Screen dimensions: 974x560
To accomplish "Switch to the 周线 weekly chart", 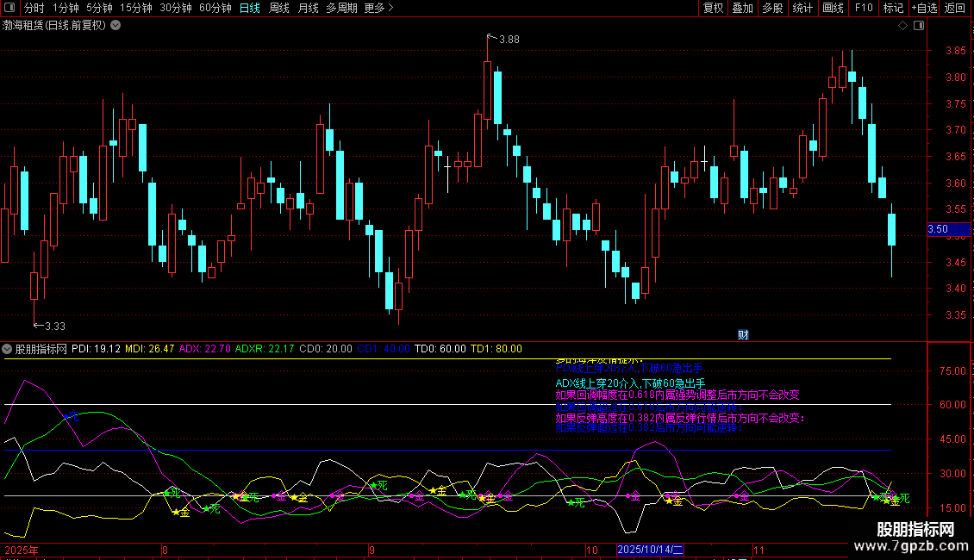I will tap(279, 9).
